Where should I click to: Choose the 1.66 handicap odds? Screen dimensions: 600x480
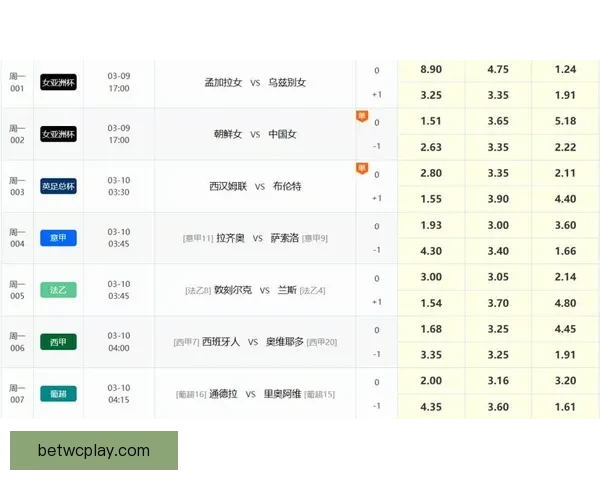coord(566,251)
